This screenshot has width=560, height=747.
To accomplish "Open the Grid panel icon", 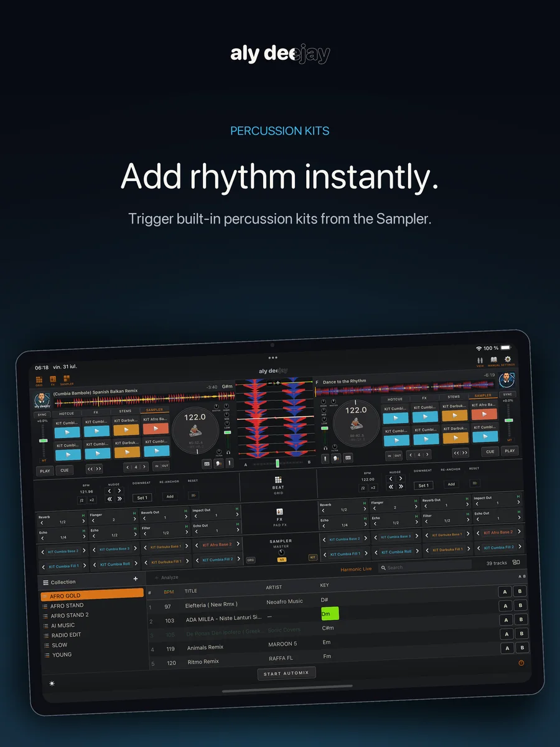I will coord(39,380).
